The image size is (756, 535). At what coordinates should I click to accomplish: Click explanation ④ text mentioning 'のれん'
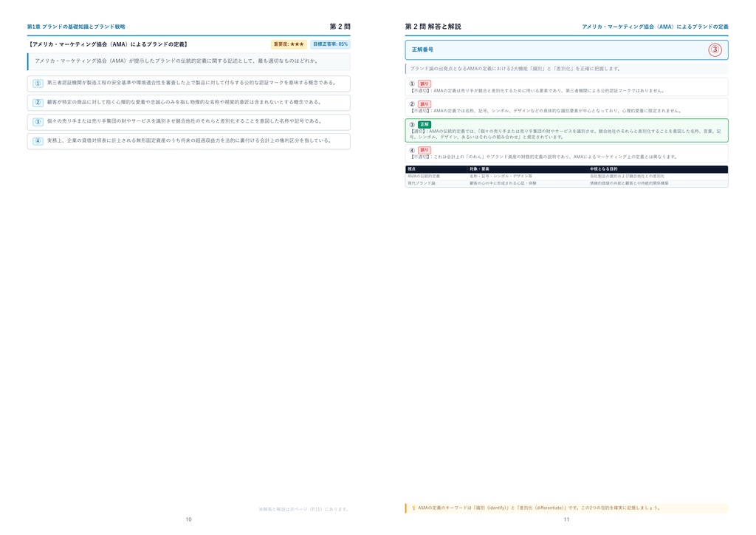point(544,157)
